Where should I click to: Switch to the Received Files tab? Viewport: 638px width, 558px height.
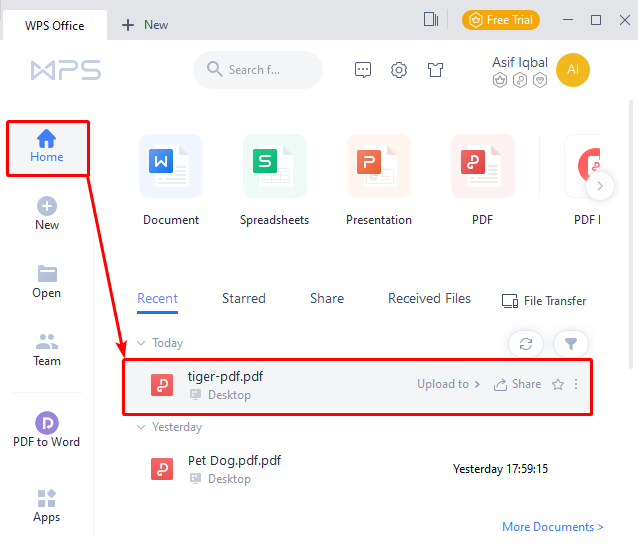pos(429,299)
